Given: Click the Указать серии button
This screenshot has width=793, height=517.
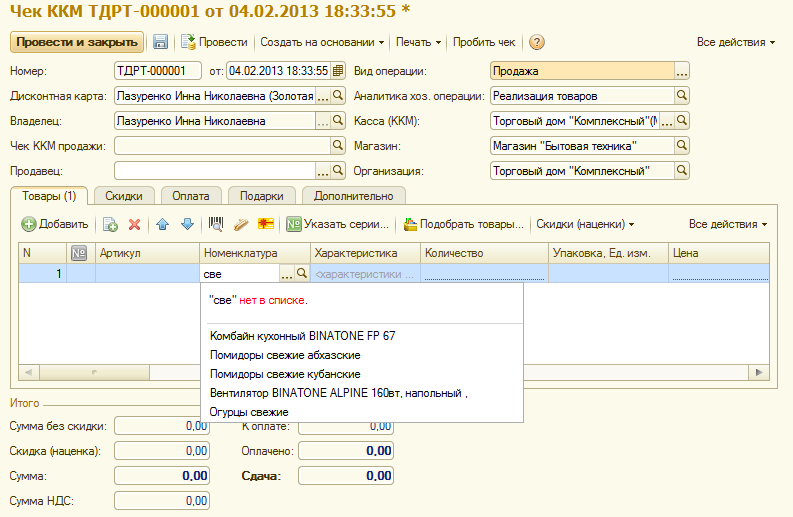Looking at the screenshot, I should pos(338,224).
